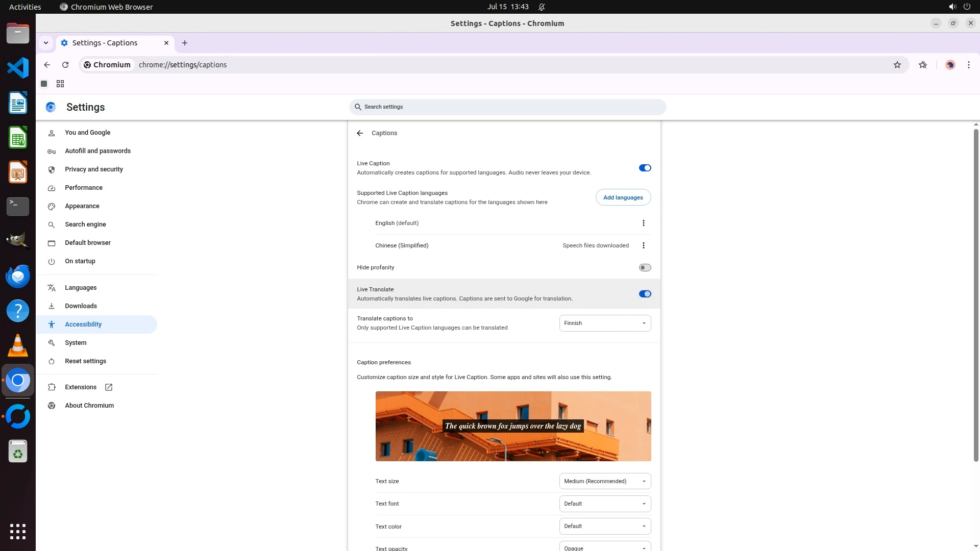Click the profile avatar icon in toolbar
The width and height of the screenshot is (980, 551).
tap(950, 65)
